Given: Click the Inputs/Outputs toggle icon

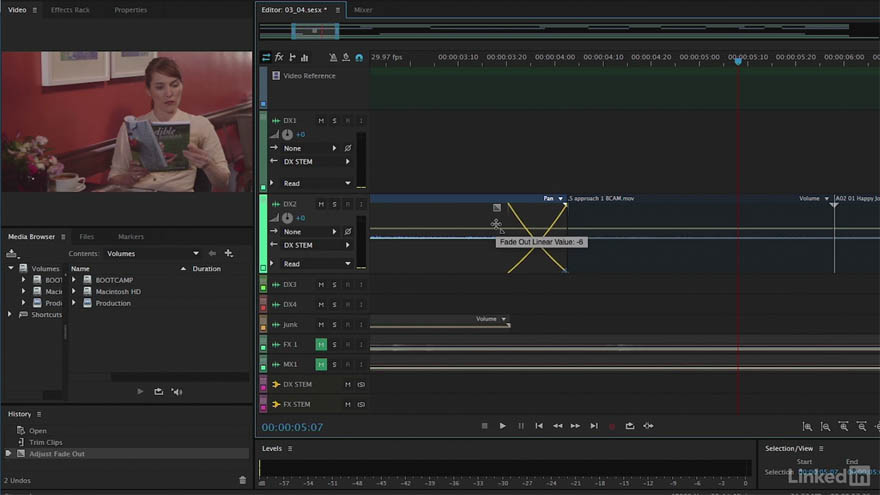Looking at the screenshot, I should [266, 57].
